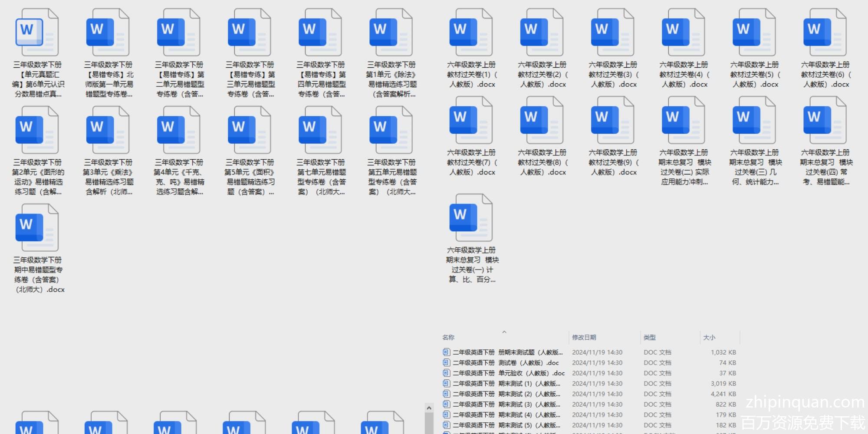The width and height of the screenshot is (868, 434).
Task: Open 期末总复习 模块过关卷(四) 常考易错题 file
Action: coord(825,120)
